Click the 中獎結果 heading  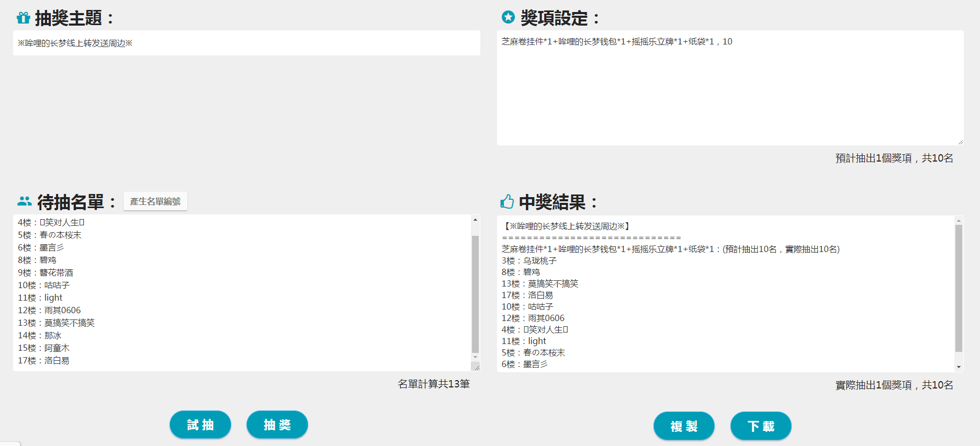[558, 202]
